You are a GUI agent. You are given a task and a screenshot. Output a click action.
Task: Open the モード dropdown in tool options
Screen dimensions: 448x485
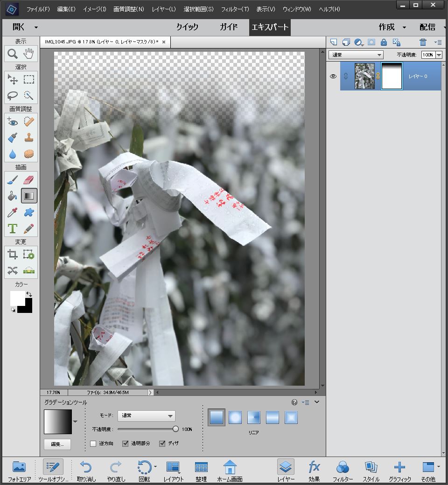tap(147, 416)
